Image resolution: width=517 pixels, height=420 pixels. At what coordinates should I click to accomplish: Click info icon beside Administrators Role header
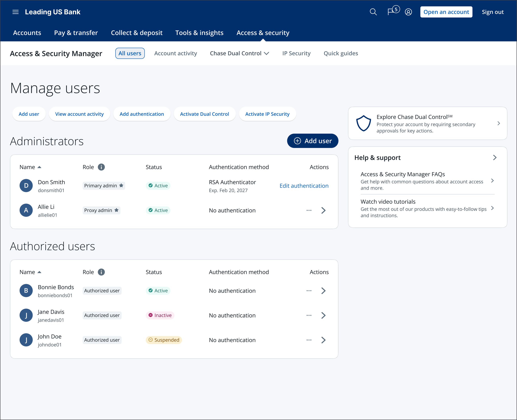point(101,167)
